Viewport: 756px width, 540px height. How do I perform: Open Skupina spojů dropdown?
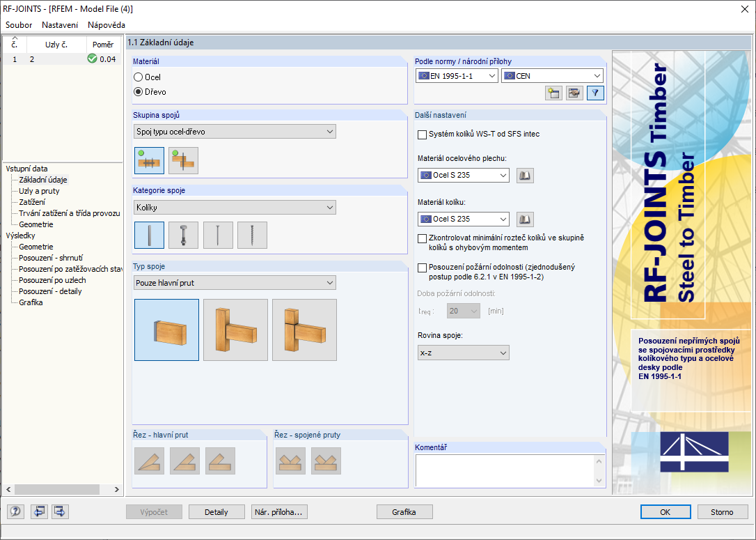[235, 131]
